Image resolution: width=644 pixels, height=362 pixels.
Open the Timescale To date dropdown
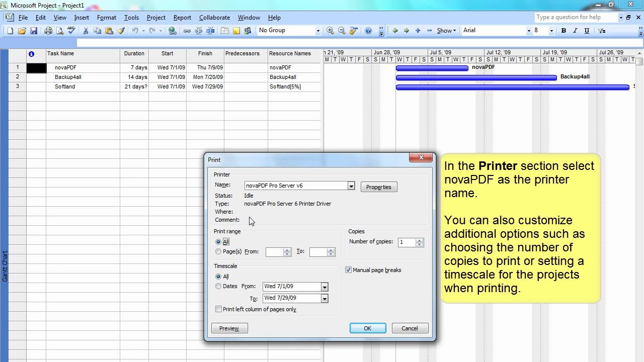tap(325, 298)
